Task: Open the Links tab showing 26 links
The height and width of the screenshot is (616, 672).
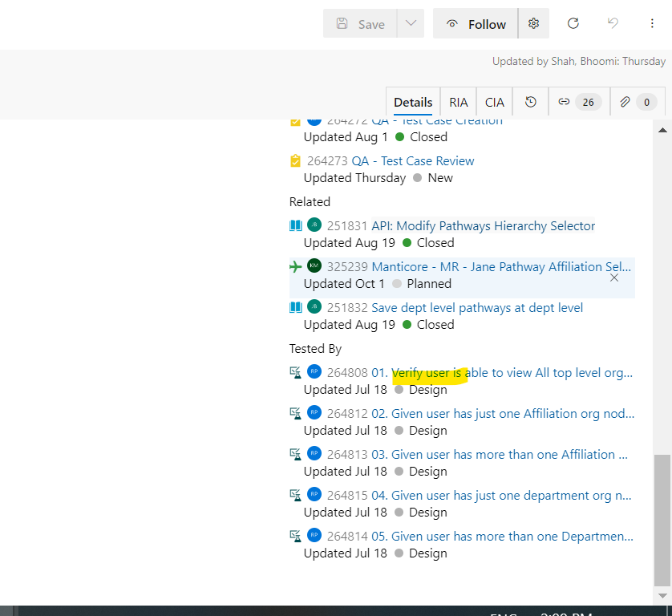Action: (x=577, y=102)
